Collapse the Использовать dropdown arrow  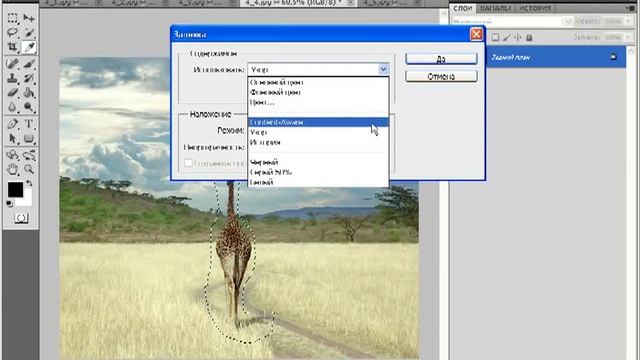coord(383,69)
